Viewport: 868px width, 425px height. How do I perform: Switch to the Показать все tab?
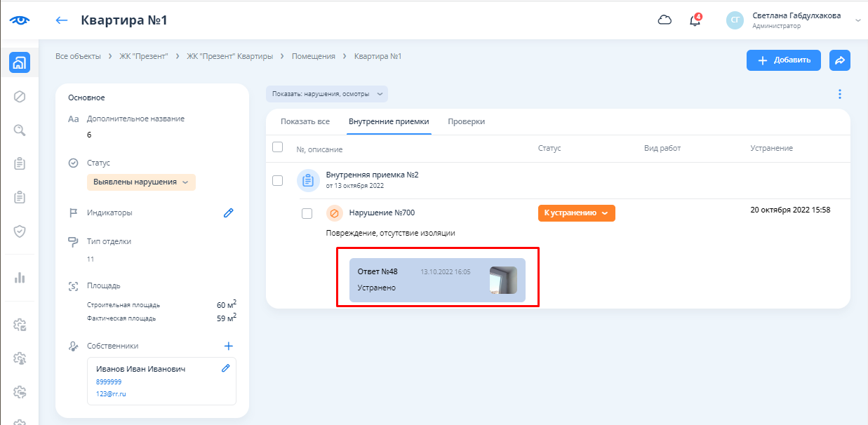click(x=305, y=121)
